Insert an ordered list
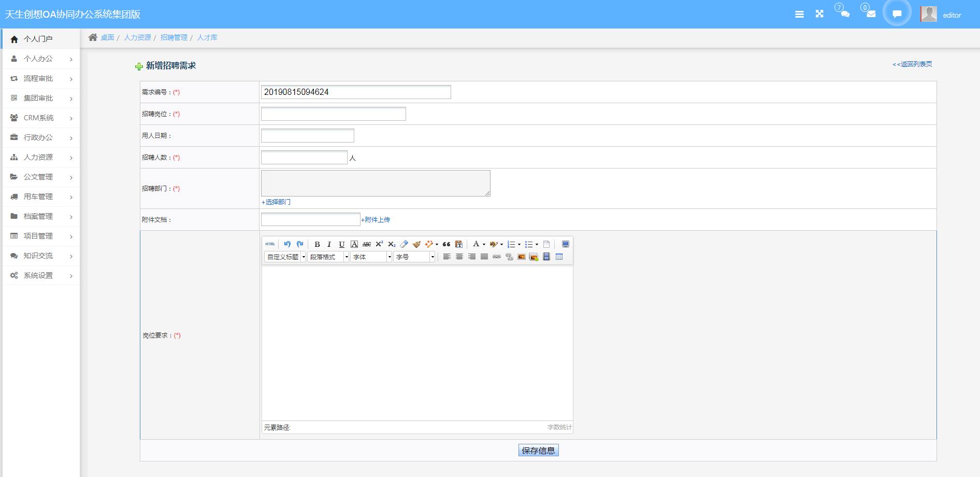The width and height of the screenshot is (980, 477). (511, 244)
